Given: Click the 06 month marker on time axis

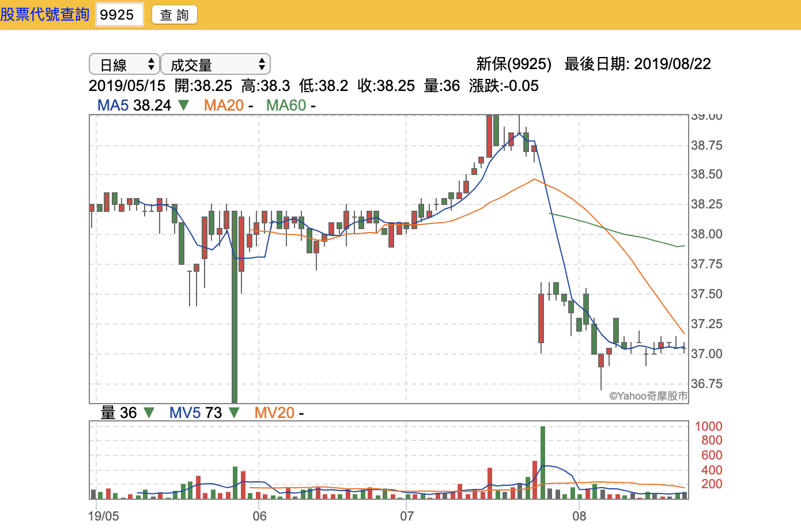Looking at the screenshot, I should [259, 516].
